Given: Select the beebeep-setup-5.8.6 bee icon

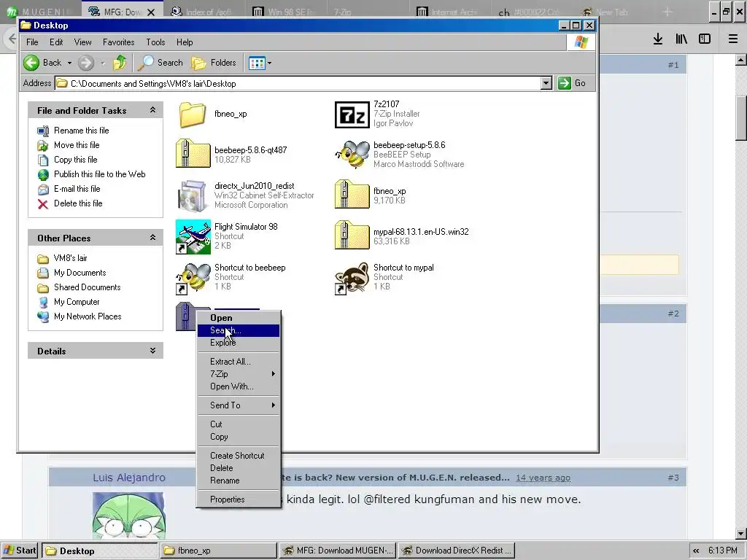Looking at the screenshot, I should pyautogui.click(x=352, y=155).
